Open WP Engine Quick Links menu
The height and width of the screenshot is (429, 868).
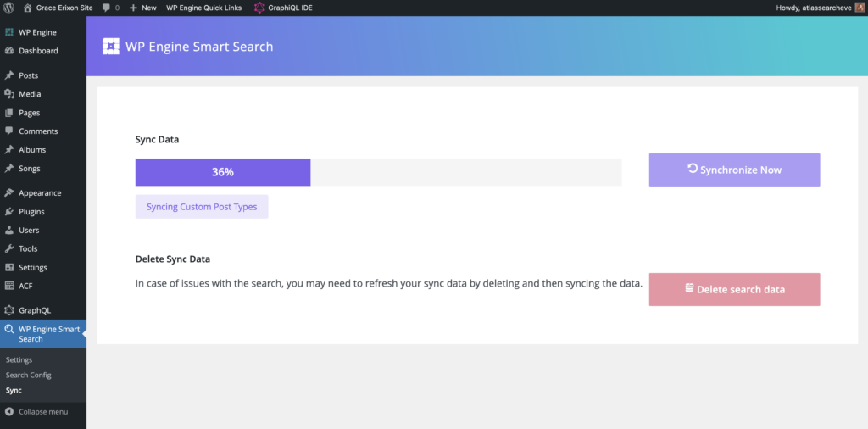(203, 8)
